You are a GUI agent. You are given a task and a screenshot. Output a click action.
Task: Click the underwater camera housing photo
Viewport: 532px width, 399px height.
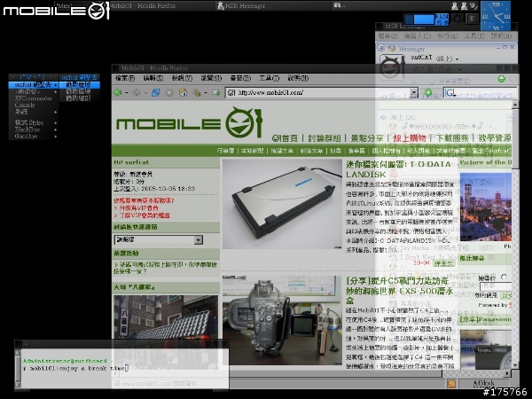point(282,320)
